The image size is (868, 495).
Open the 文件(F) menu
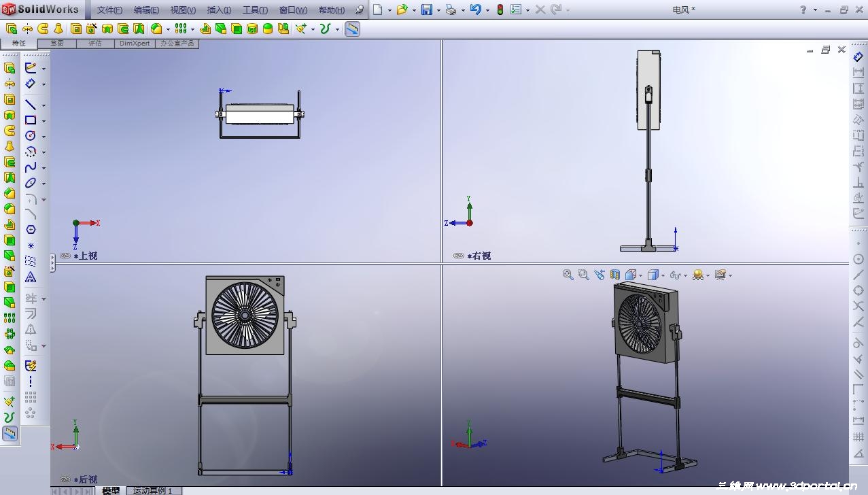click(110, 10)
